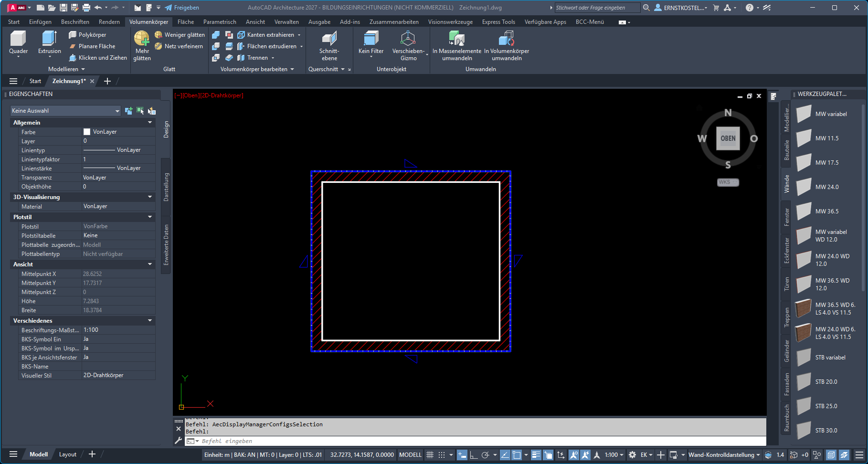Viewport: 868px width, 464px height.
Task: Click the Freigeben share button
Action: coord(182,8)
